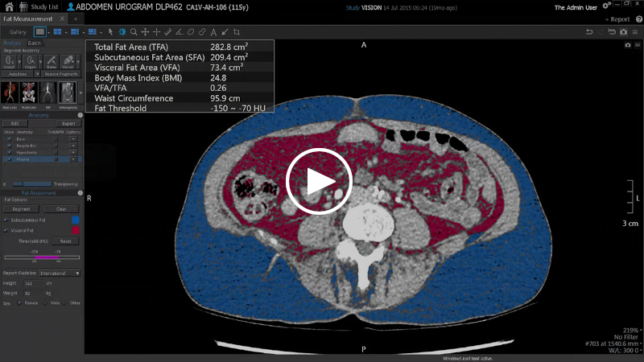Select the Male sex option
Image resolution: width=644 pixels, height=362 pixels.
click(x=45, y=303)
